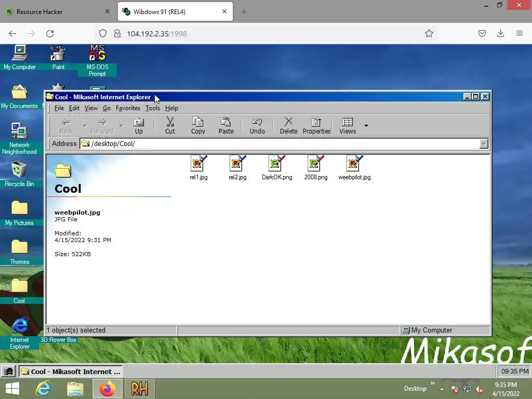532x399 pixels.
Task: Show hidden tray icons arrow
Action: click(442, 389)
